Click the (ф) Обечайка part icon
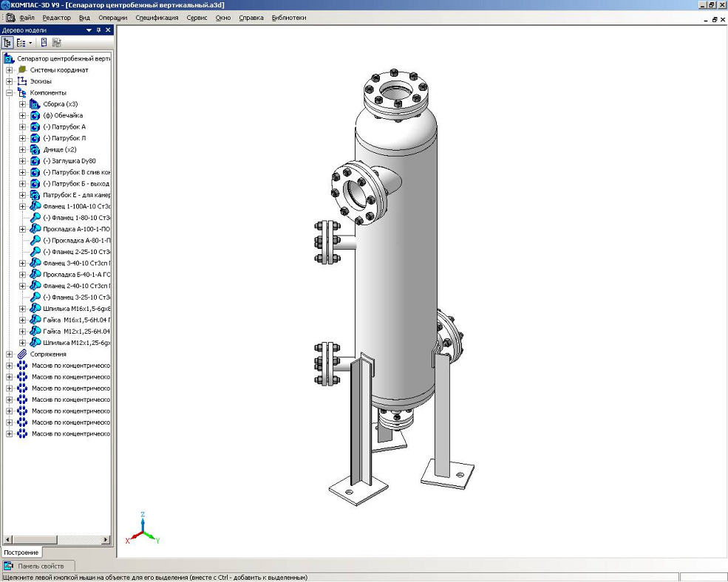The image size is (728, 582). (x=35, y=116)
